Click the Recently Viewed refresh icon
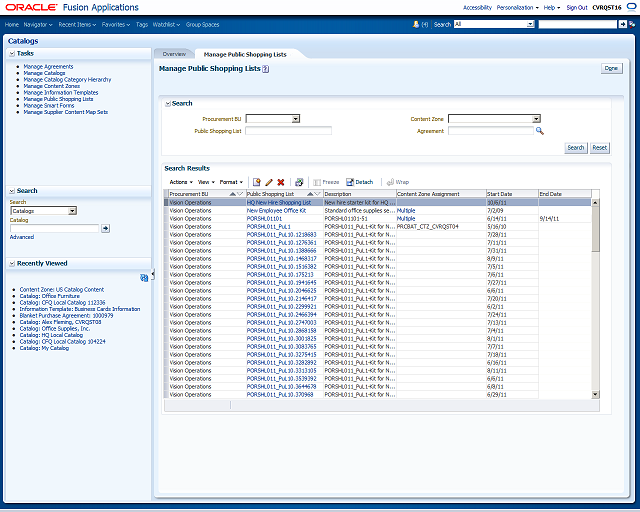Image resolution: width=640 pixels, height=512 pixels. (144, 278)
